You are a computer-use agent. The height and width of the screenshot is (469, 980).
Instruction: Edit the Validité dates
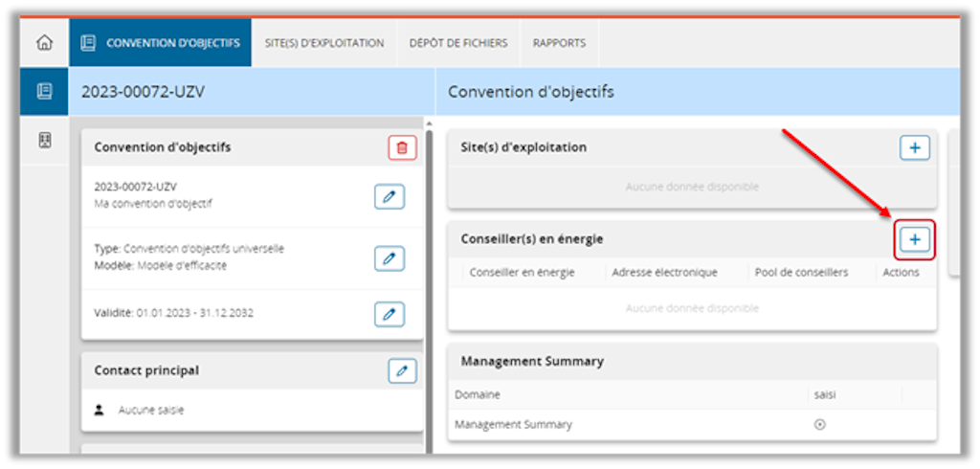[x=389, y=313]
